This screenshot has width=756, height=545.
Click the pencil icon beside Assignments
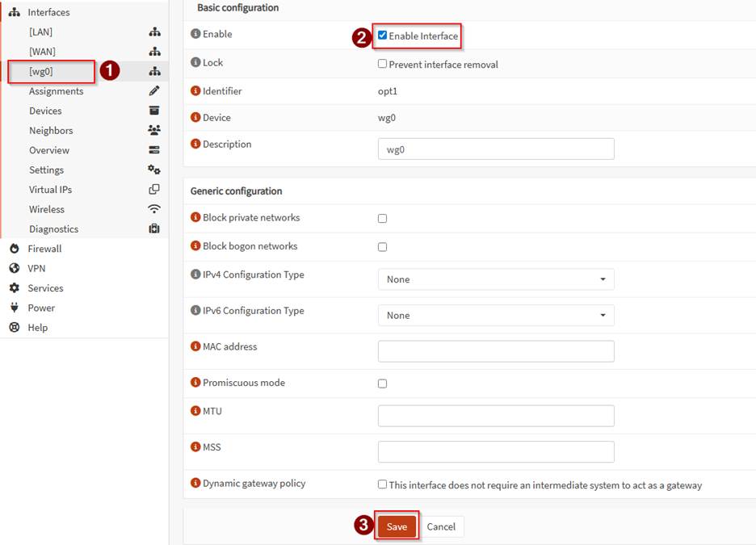[x=154, y=91]
